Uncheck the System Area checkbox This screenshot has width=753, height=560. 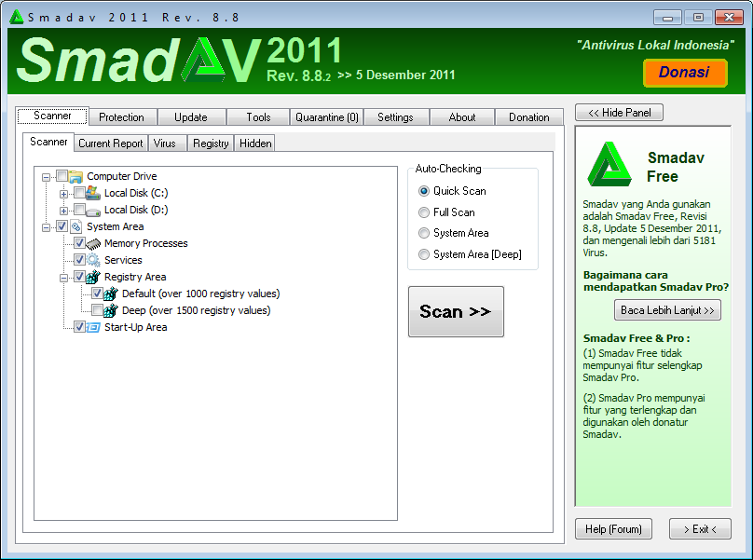[x=62, y=226]
